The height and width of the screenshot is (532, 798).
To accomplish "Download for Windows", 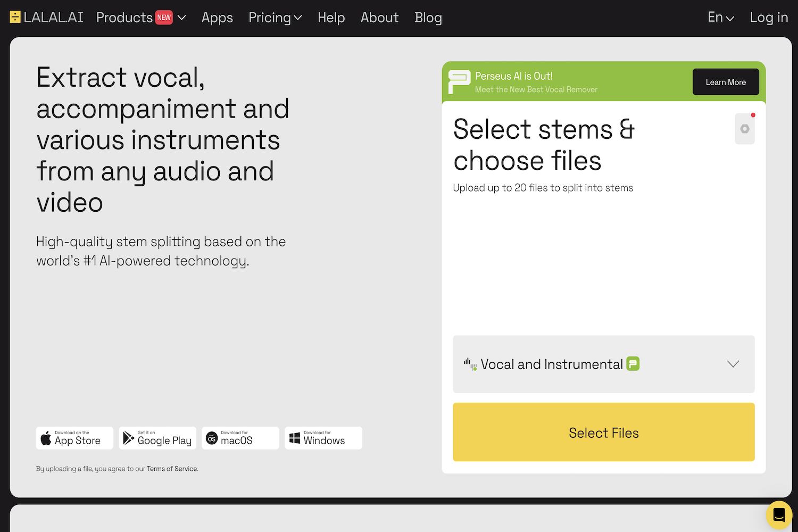I will (x=323, y=438).
